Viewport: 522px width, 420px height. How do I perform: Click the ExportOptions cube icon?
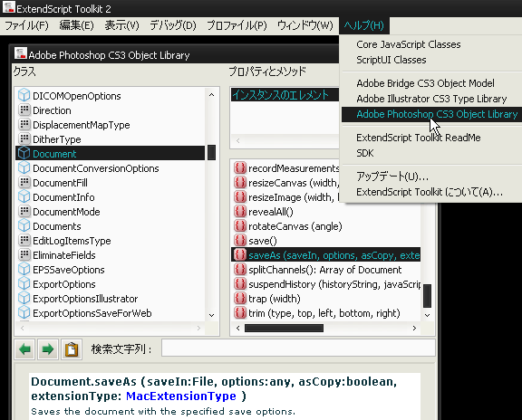tap(24, 284)
